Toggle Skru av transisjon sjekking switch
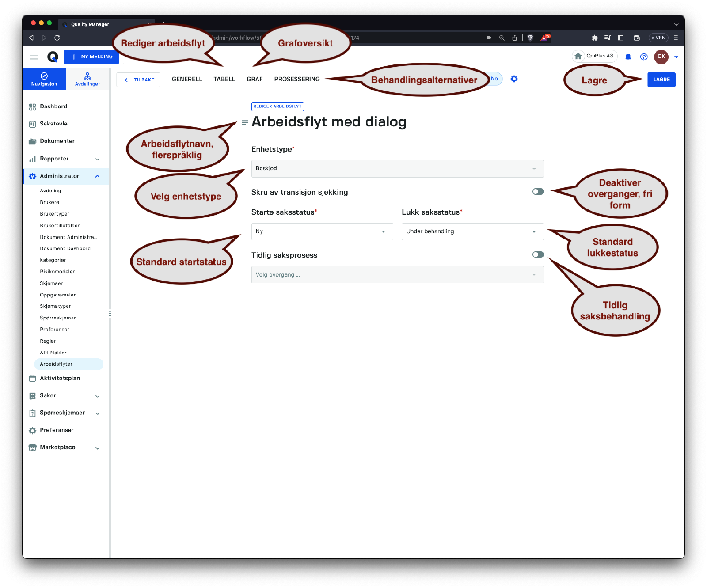This screenshot has width=707, height=588. coord(538,192)
